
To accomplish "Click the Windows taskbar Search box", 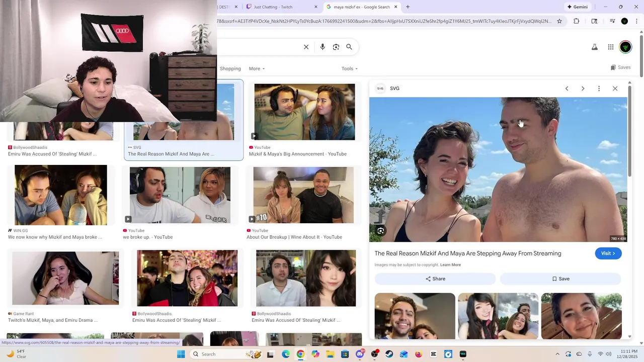I will pyautogui.click(x=226, y=354).
